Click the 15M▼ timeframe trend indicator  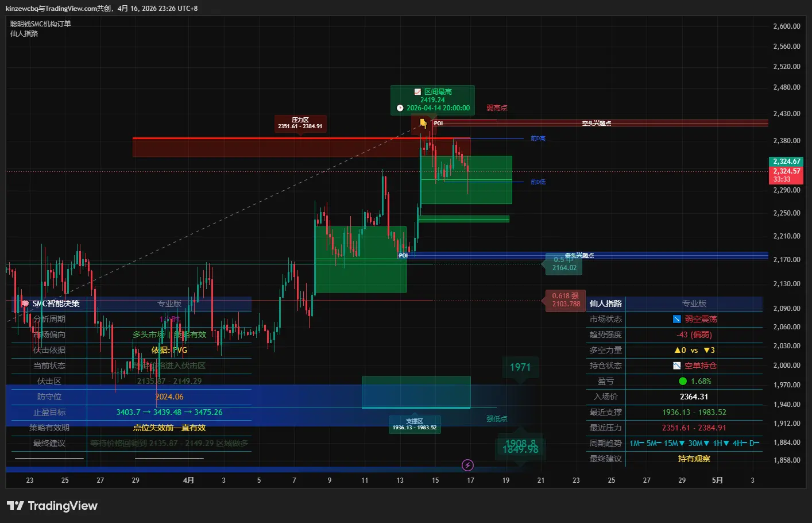pyautogui.click(x=674, y=443)
